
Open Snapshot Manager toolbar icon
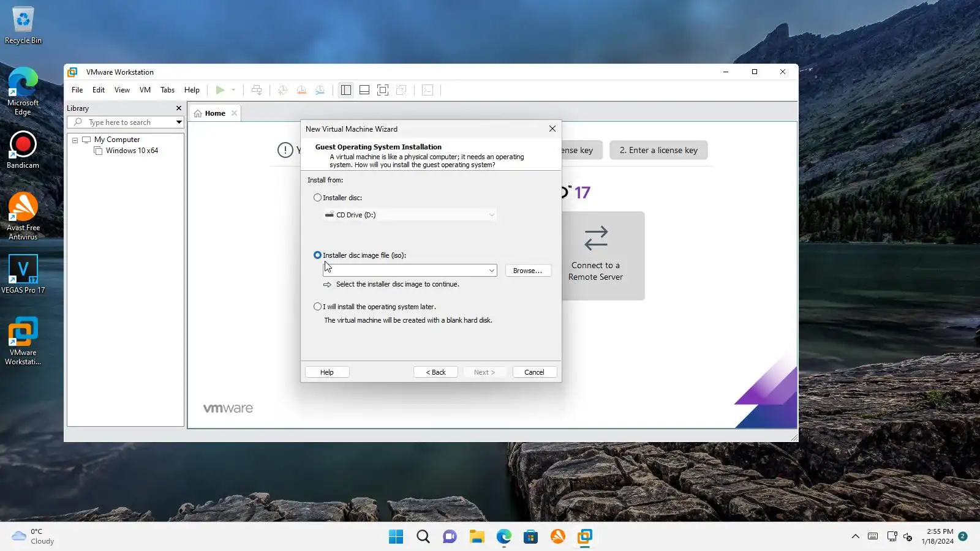click(x=320, y=90)
